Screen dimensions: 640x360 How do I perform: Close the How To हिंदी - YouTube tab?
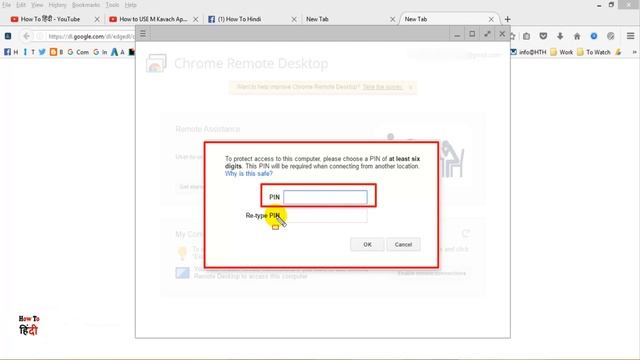pos(97,19)
